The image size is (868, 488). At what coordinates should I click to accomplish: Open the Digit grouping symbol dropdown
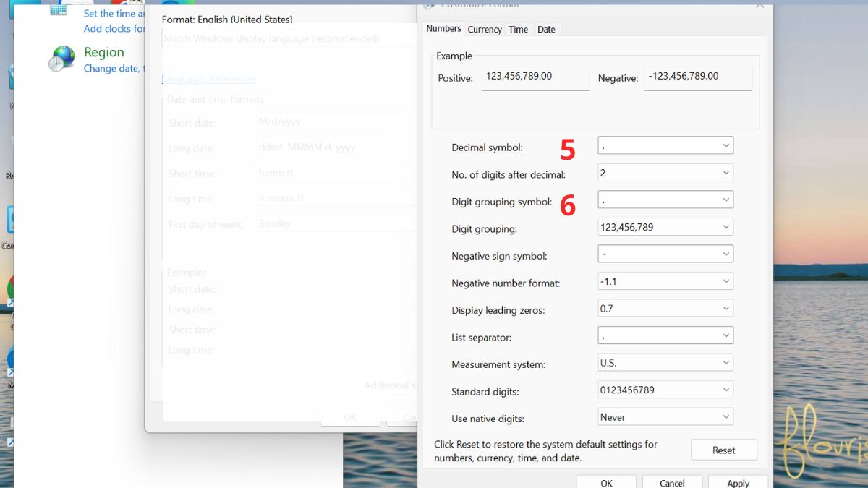pos(726,199)
